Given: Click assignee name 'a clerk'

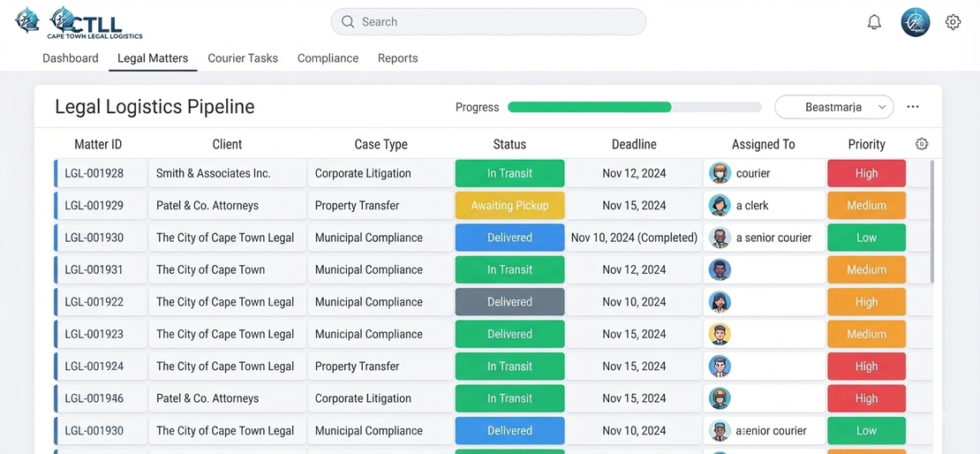Looking at the screenshot, I should click(x=752, y=205).
